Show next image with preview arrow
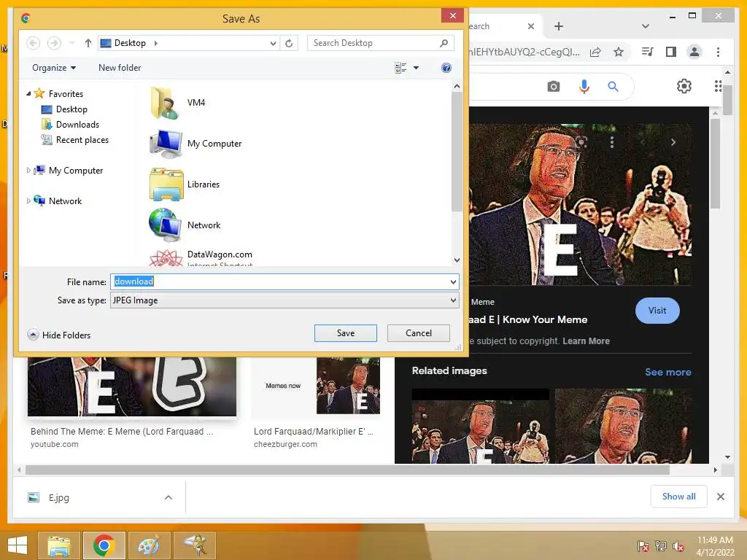 (673, 142)
